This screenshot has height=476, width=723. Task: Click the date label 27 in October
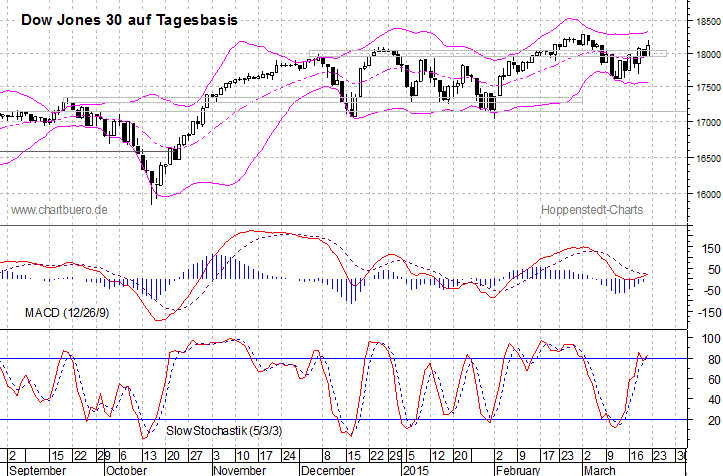coord(196,456)
